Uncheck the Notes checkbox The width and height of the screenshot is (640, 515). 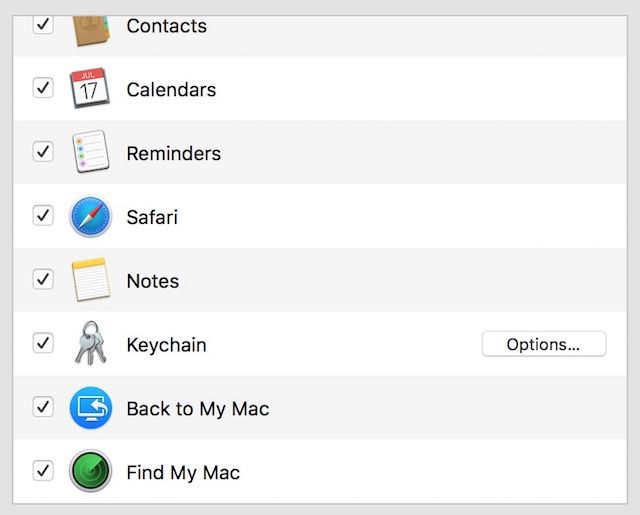pyautogui.click(x=43, y=279)
